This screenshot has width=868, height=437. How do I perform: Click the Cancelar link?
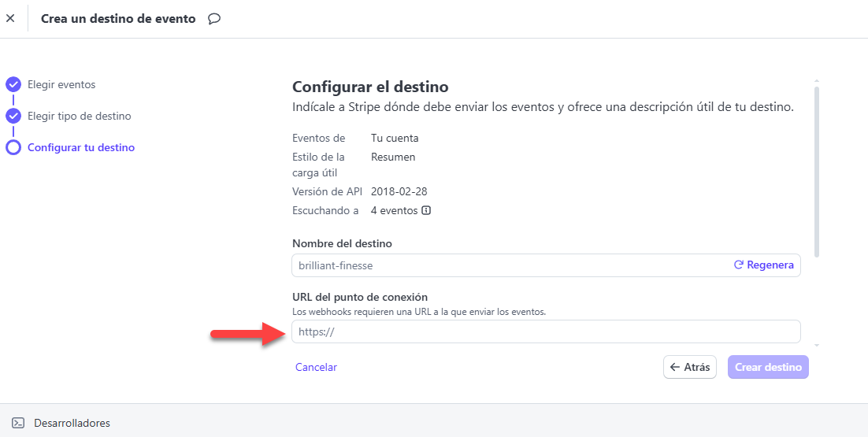coord(316,367)
